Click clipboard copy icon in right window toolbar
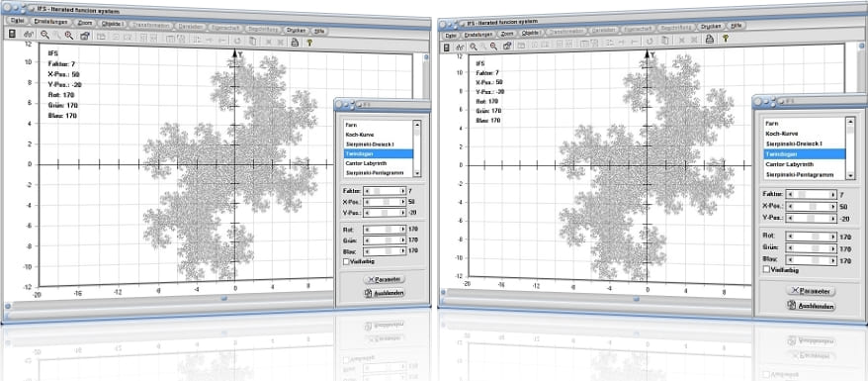Screen dimensions: 868x381 pyautogui.click(x=664, y=40)
